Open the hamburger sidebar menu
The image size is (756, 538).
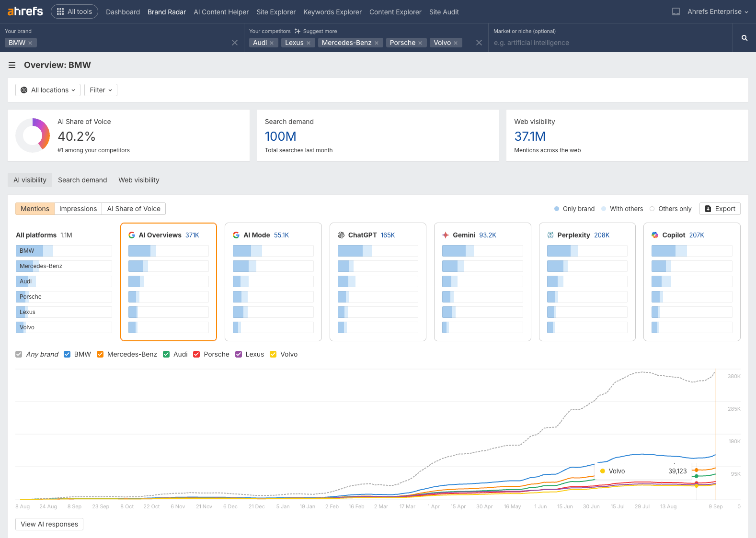click(12, 65)
